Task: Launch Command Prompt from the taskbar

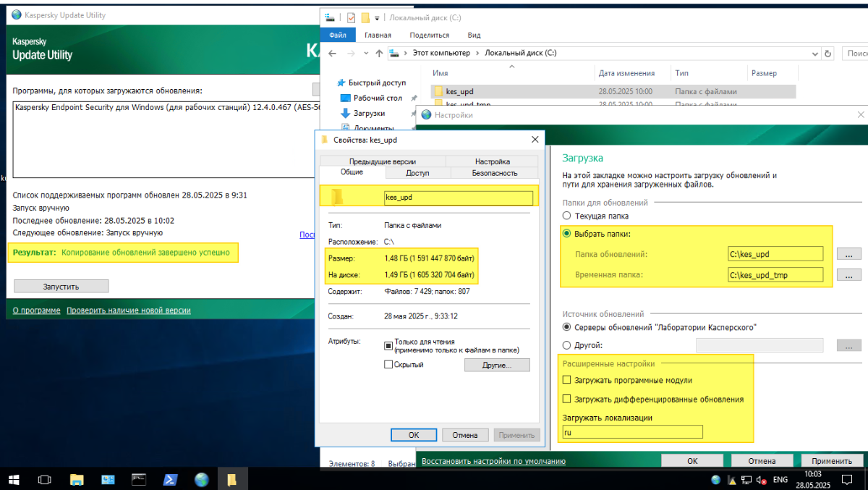Action: coord(140,479)
